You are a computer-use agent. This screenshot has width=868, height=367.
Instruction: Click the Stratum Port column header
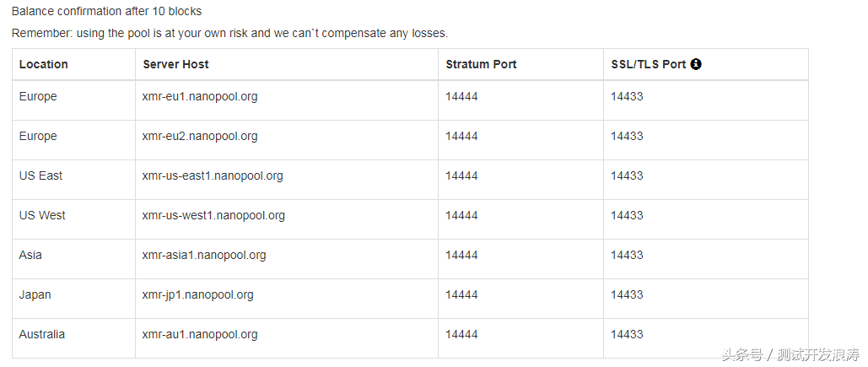click(481, 64)
